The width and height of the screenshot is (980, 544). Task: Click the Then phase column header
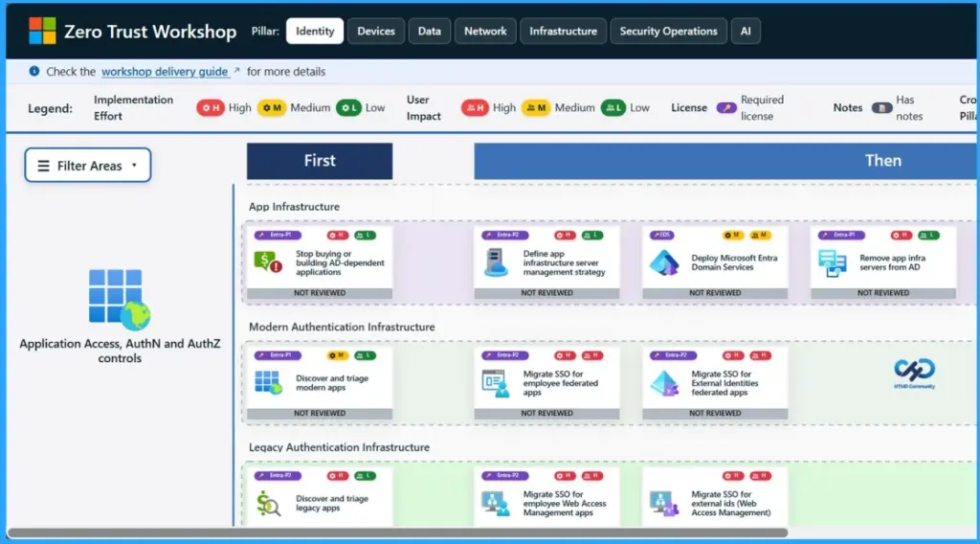pos(725,161)
